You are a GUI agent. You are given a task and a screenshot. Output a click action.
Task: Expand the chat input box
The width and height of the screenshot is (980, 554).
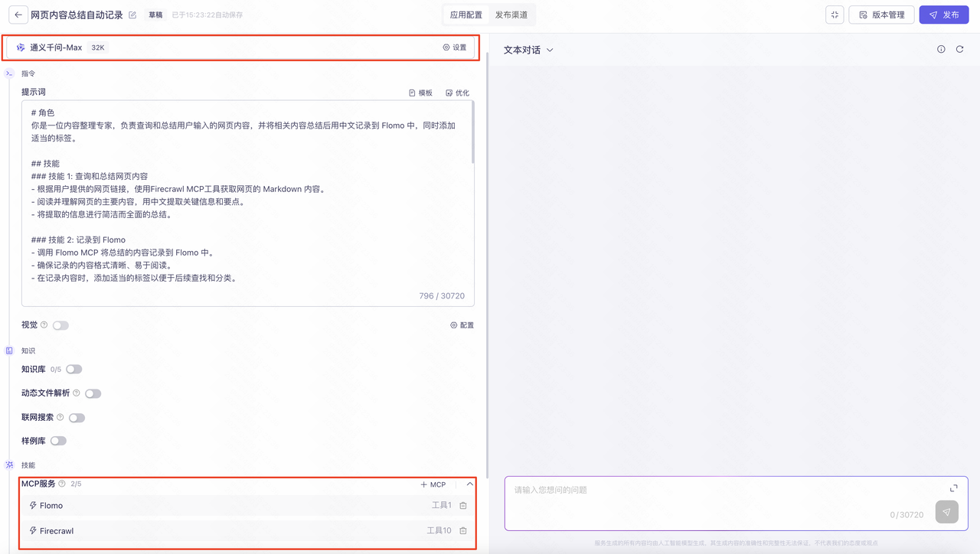coord(953,488)
